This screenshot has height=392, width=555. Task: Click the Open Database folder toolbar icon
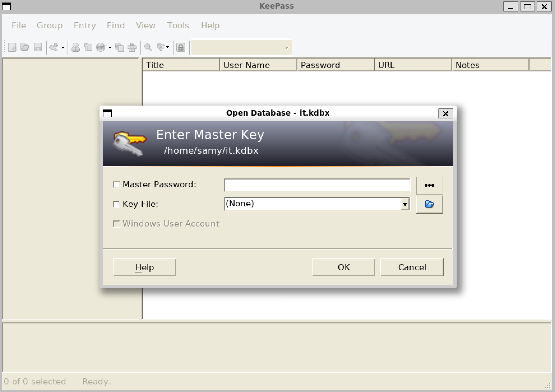pyautogui.click(x=25, y=47)
